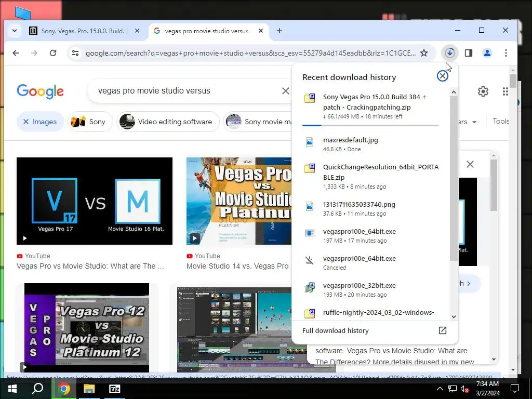
Task: Open a new browser tab
Action: [279, 31]
